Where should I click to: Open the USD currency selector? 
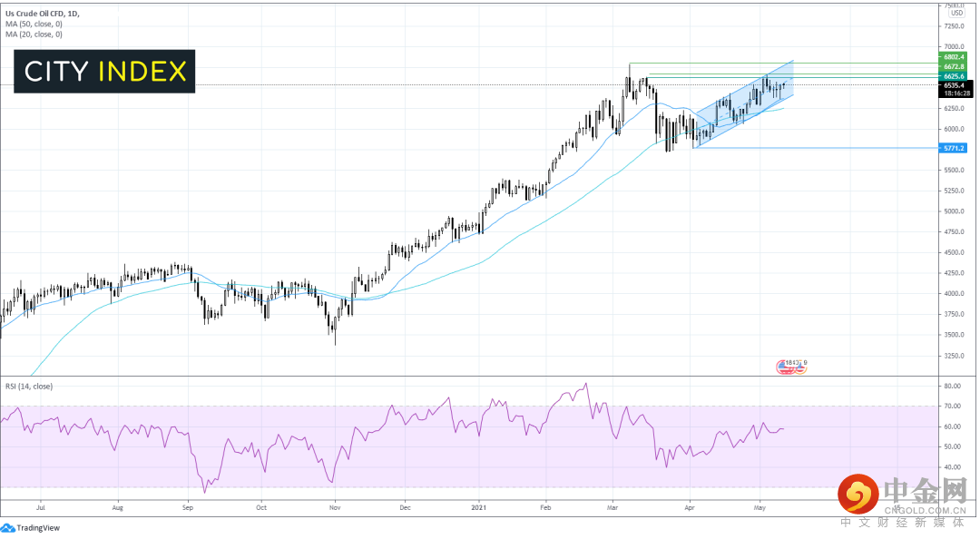(956, 13)
